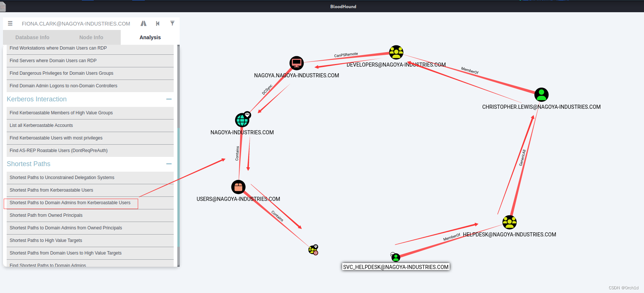This screenshot has height=293, width=644.
Task: Run Find Servers where Domain Users can RDP
Action: (90, 61)
